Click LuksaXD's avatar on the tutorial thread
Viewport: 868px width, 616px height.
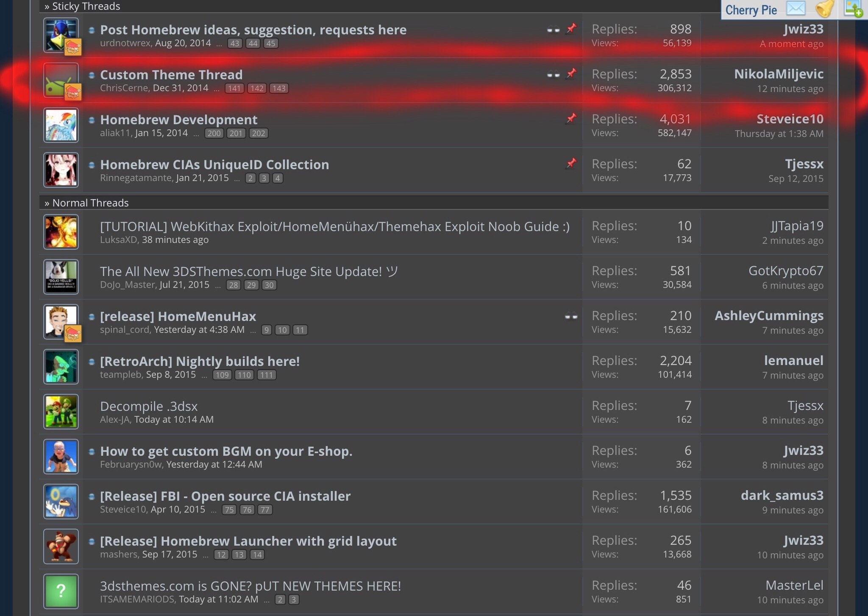61,232
